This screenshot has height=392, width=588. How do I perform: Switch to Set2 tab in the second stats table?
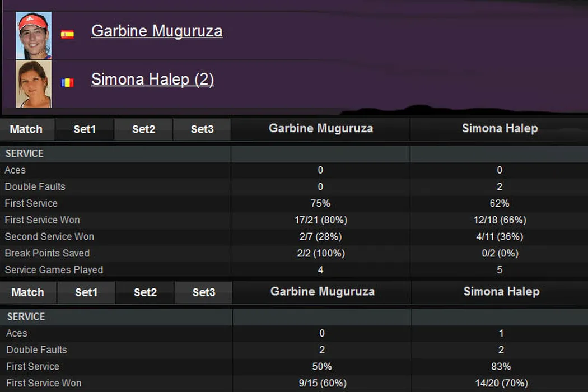pyautogui.click(x=145, y=292)
